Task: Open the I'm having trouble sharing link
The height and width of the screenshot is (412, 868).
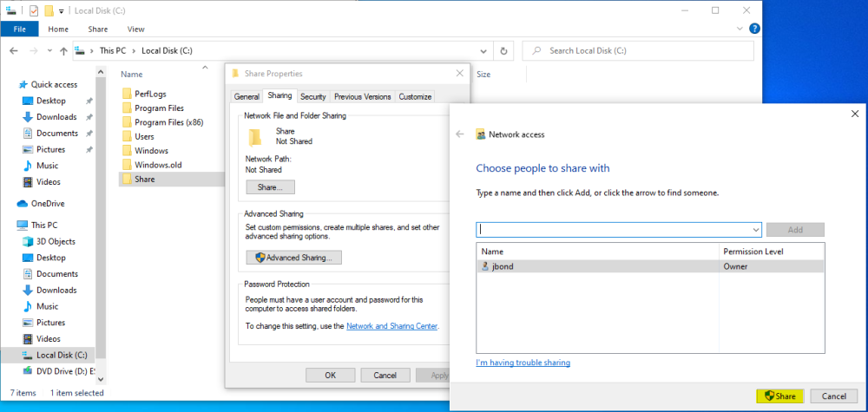Action: pyautogui.click(x=523, y=363)
